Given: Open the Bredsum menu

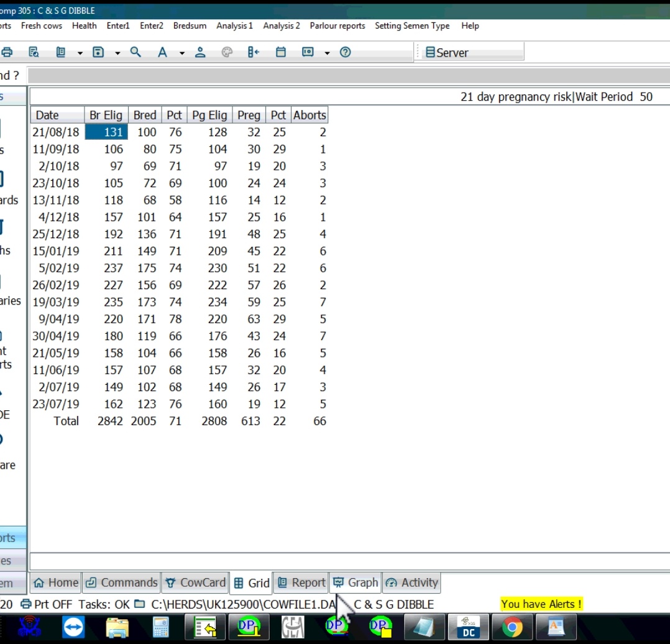Looking at the screenshot, I should (190, 25).
